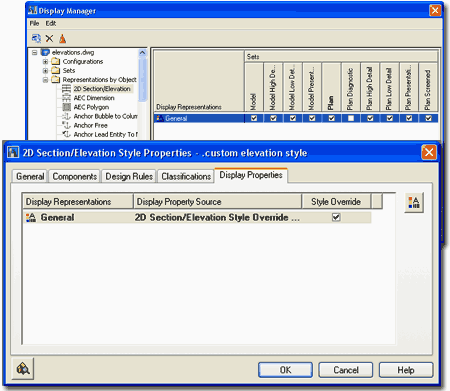
Task: Click the tree scrollbar up arrow
Action: [142, 53]
